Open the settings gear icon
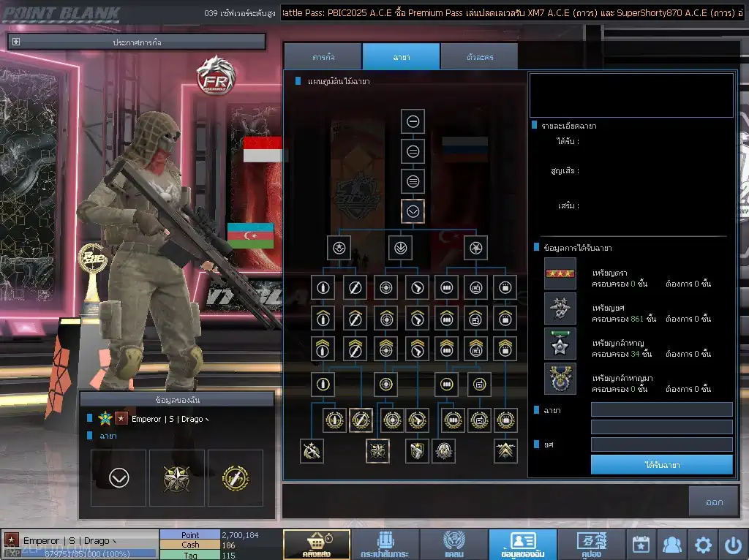 [703, 544]
